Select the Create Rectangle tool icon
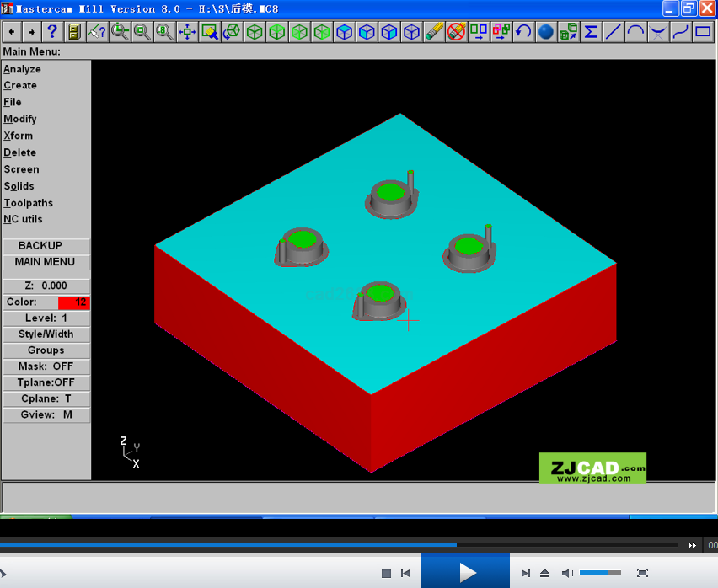Screen dimensions: 718x588 tap(703, 32)
